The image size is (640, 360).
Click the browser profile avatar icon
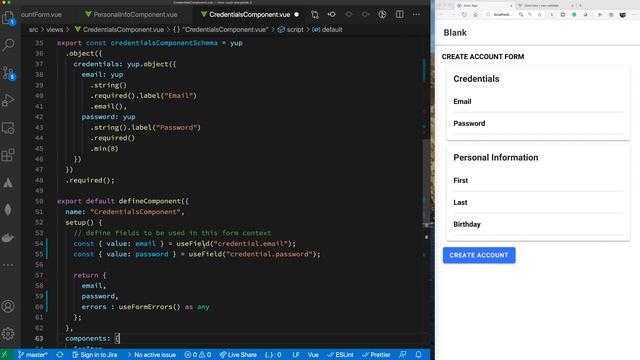[x=622, y=14]
